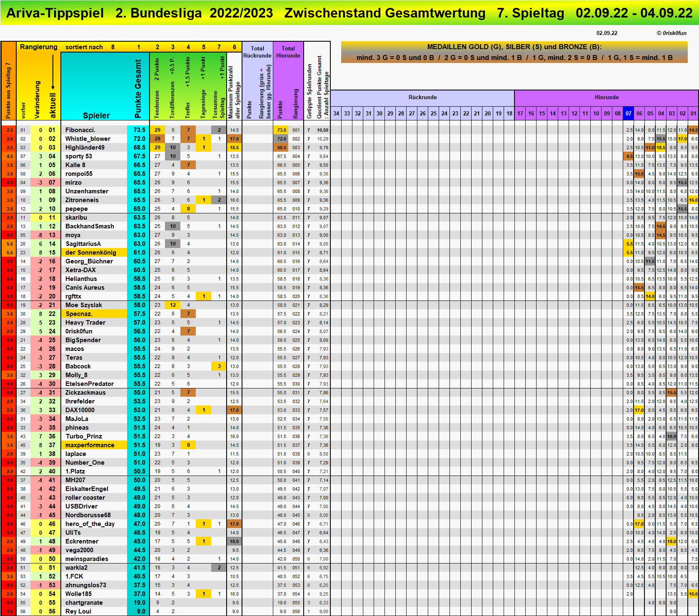Click player Unzenhamster
The image size is (699, 616).
87,191
